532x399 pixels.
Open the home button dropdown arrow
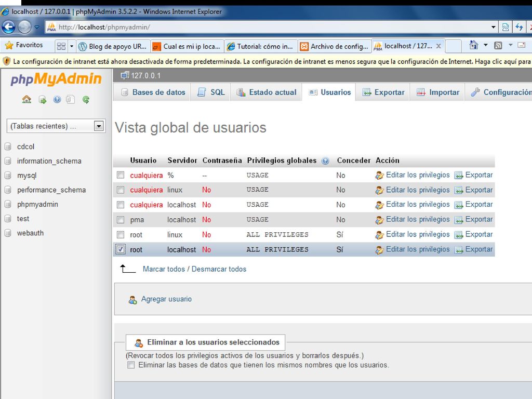pyautogui.click(x=486, y=45)
